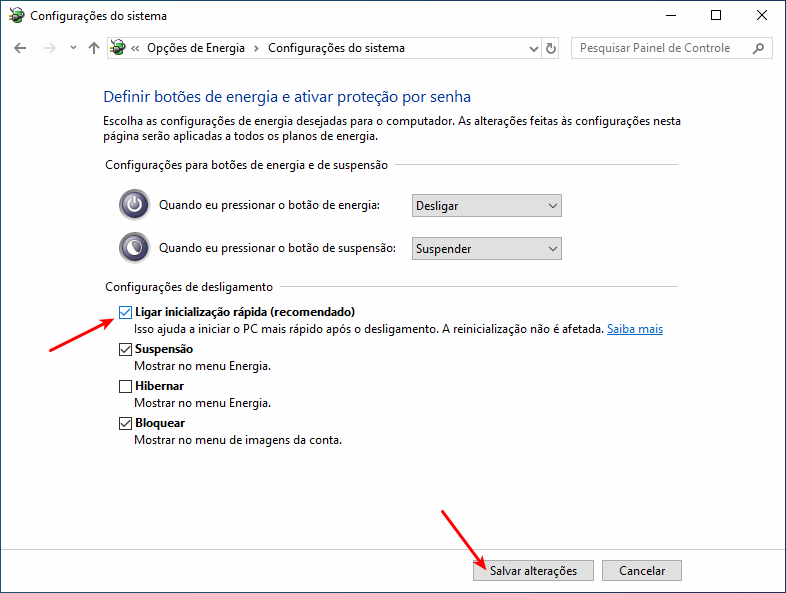786x593 pixels.
Task: Click the Cancelar button
Action: [642, 570]
